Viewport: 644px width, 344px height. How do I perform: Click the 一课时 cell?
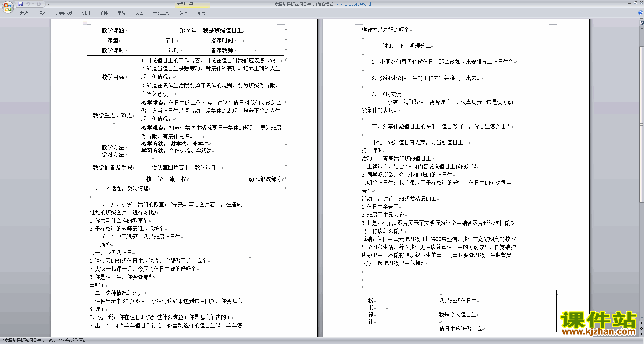tap(171, 50)
